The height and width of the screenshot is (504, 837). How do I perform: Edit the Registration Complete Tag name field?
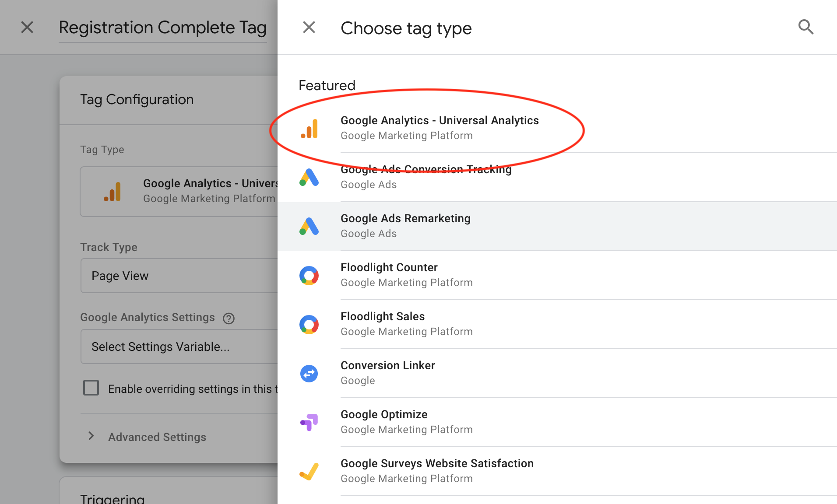point(163,28)
